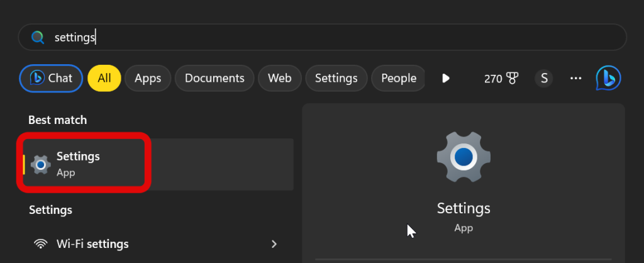
Task: Click the Wi-Fi signal icon
Action: point(41,243)
